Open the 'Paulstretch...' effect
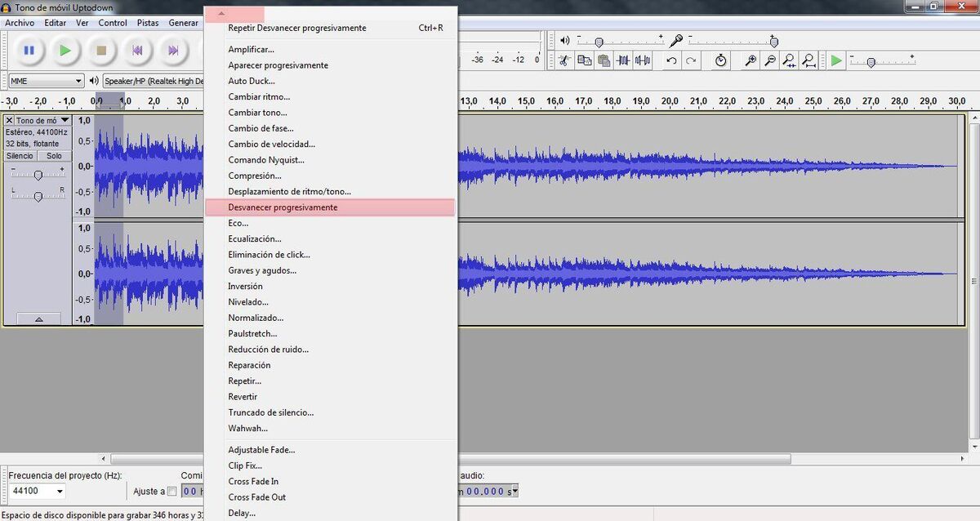980x521 pixels. [x=330, y=333]
